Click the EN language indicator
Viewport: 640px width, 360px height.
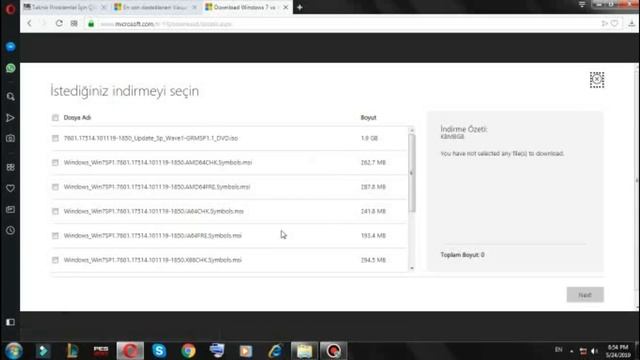point(558,350)
